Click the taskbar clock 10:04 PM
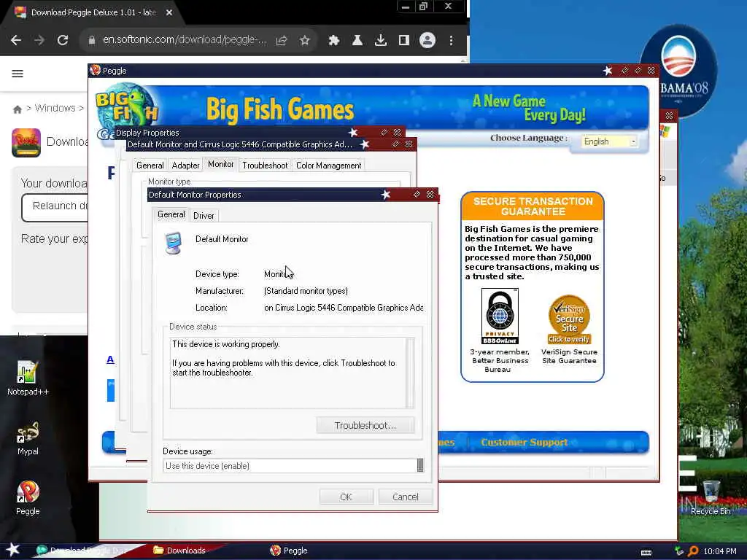The width and height of the screenshot is (747, 560). click(x=720, y=551)
